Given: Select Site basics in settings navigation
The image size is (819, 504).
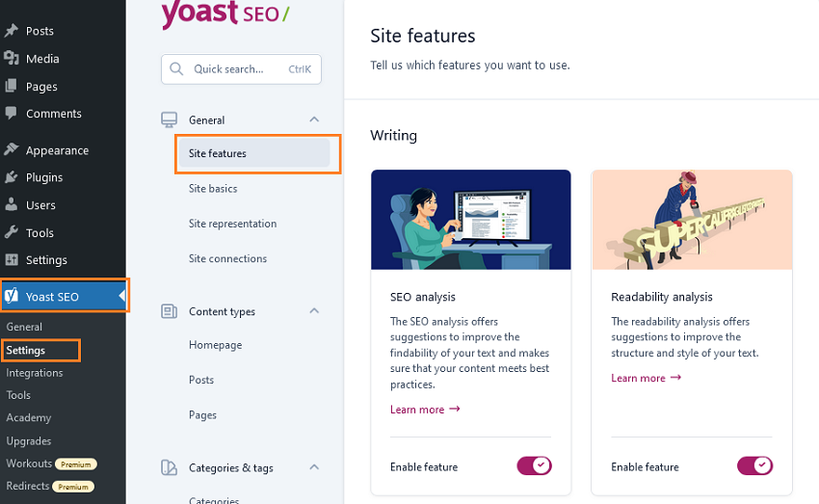Looking at the screenshot, I should [x=213, y=189].
